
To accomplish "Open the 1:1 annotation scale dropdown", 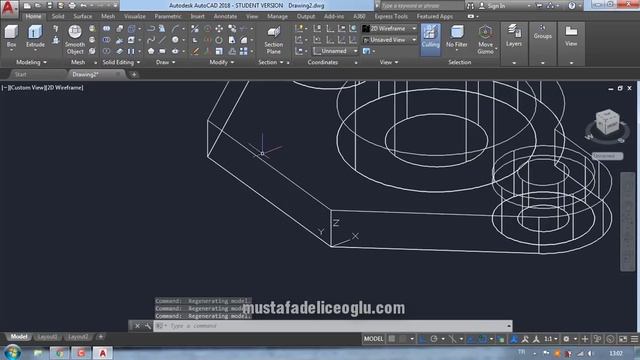I will pyautogui.click(x=551, y=339).
